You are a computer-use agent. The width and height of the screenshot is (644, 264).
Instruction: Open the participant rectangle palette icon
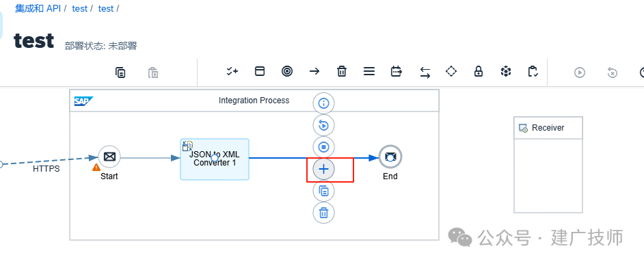260,71
